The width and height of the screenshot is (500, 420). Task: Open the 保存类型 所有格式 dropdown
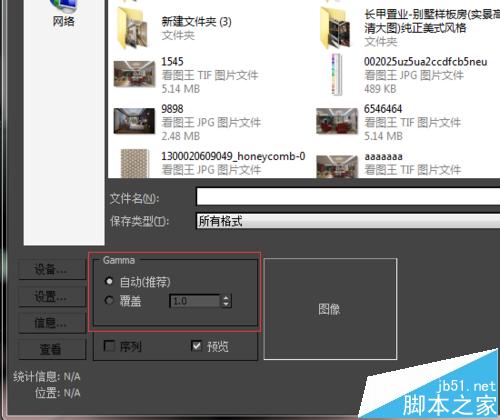pos(348,221)
